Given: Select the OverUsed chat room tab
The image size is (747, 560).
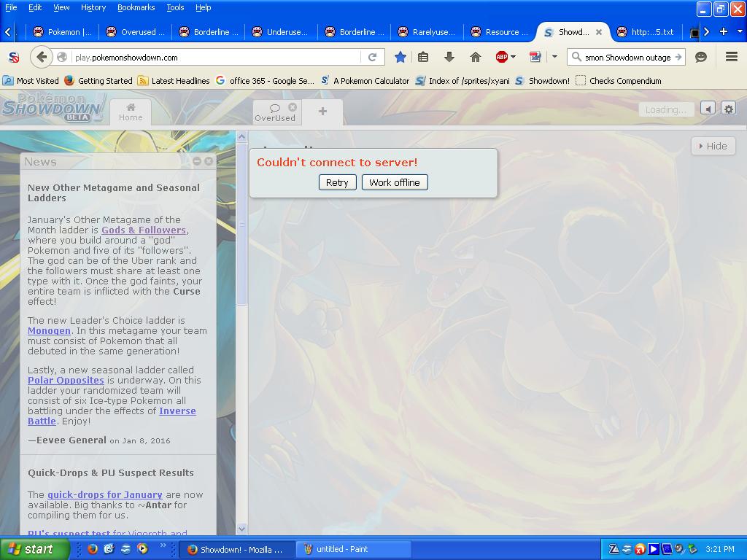Looking at the screenshot, I should (x=275, y=113).
